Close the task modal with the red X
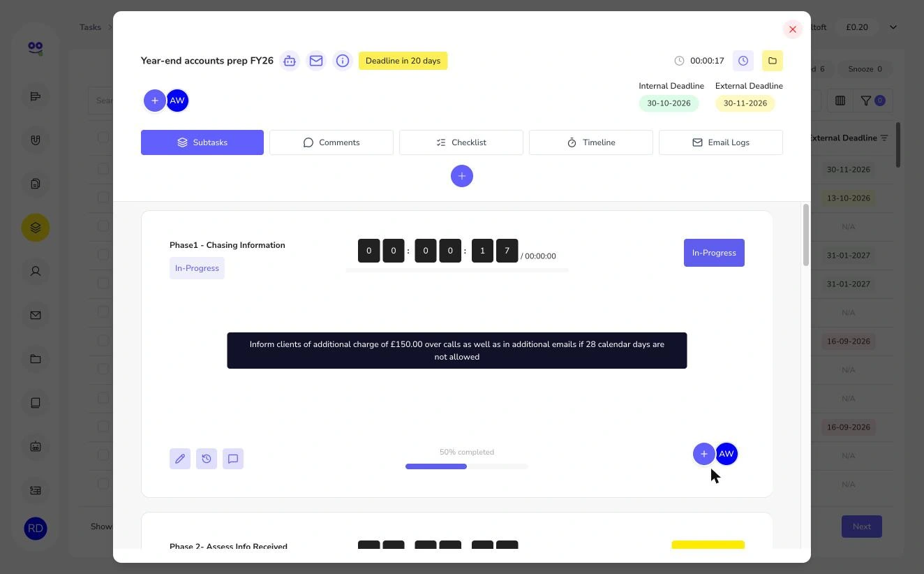The width and height of the screenshot is (924, 574). coord(793,29)
